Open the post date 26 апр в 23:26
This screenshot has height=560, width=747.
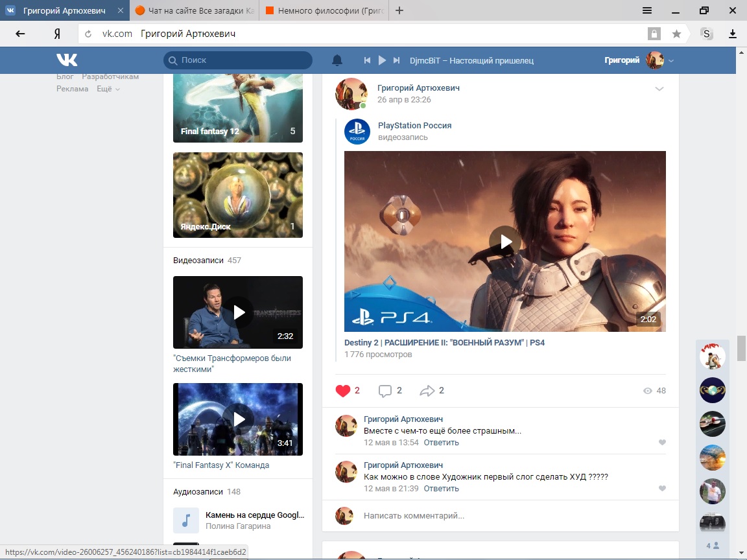tap(404, 100)
